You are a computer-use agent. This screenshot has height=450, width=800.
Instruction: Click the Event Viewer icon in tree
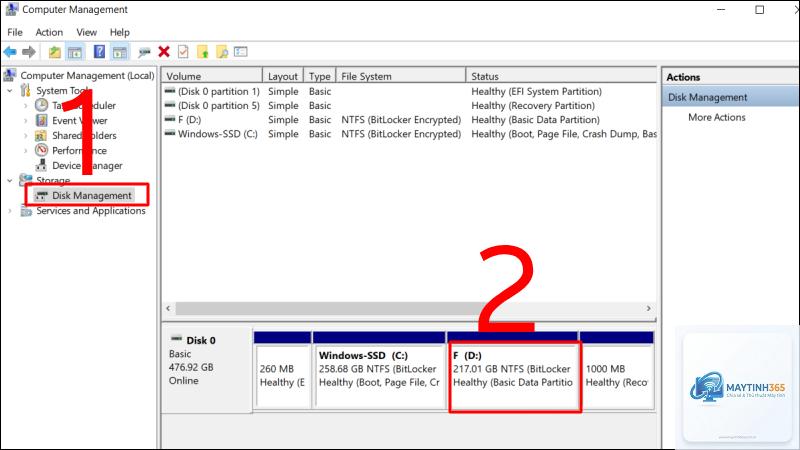pos(41,120)
